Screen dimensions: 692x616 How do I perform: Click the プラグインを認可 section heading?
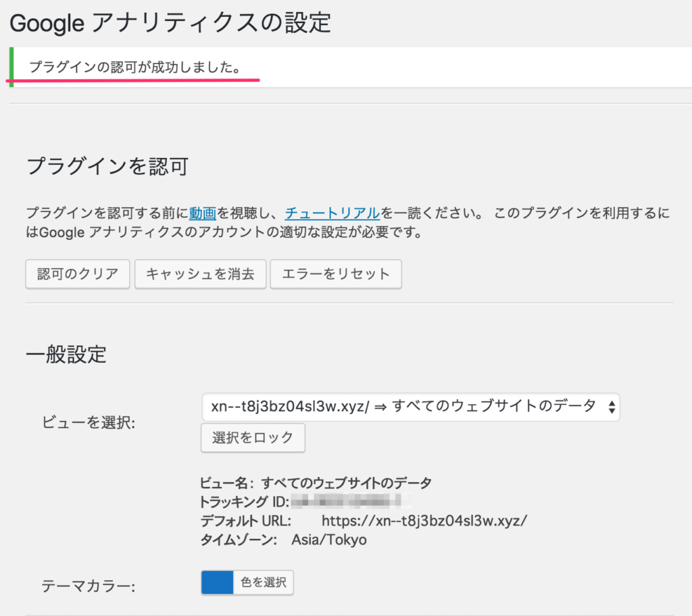coord(107,166)
